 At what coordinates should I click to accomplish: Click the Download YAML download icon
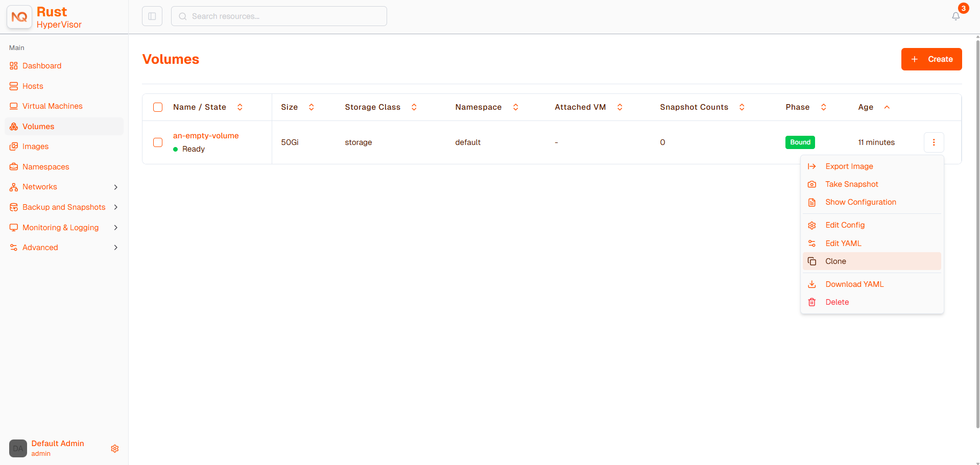812,284
